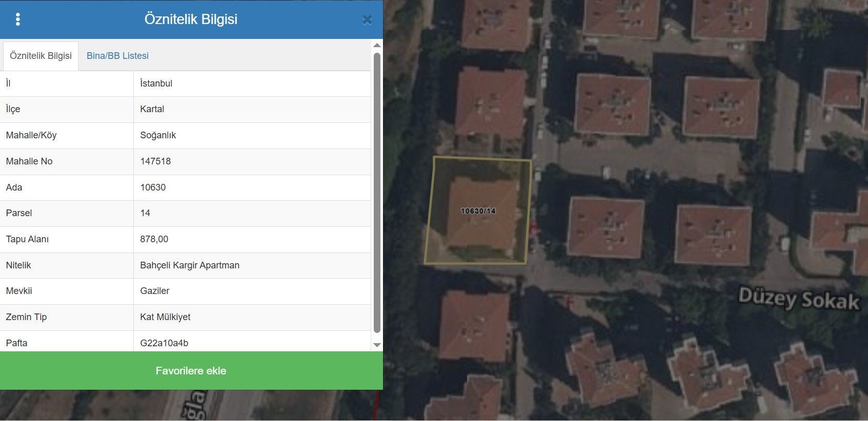Click the vertical scrollbar thumb
The width and height of the screenshot is (868, 421).
coord(377,192)
